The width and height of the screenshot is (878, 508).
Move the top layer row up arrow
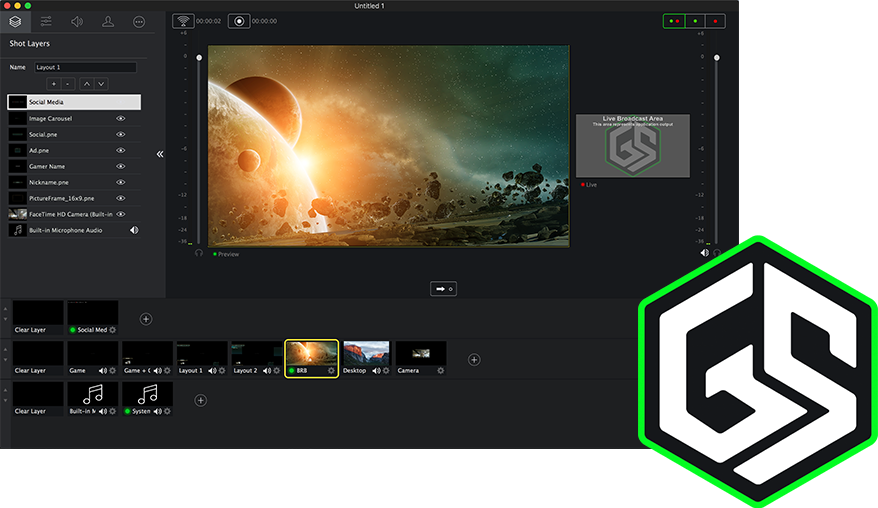(x=6, y=309)
